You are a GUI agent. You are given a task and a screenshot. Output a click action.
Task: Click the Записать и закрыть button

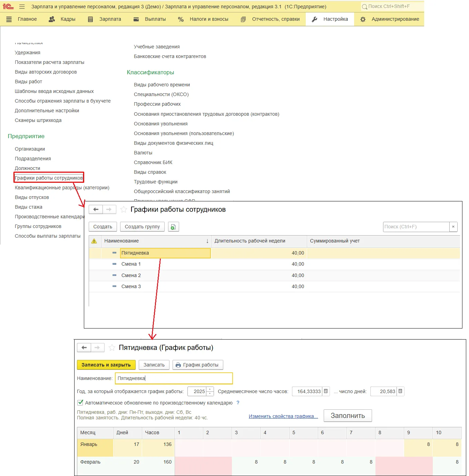(x=106, y=365)
